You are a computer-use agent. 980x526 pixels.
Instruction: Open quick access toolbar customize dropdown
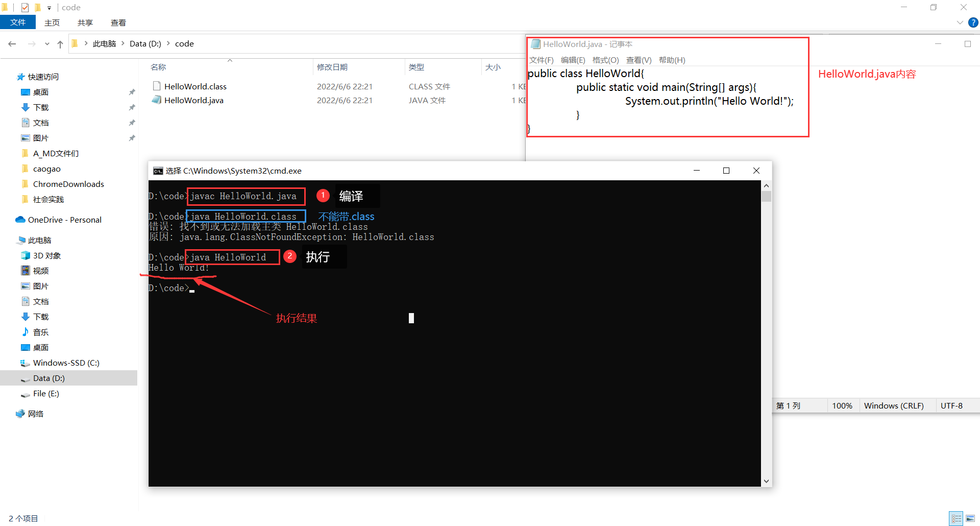[49, 8]
